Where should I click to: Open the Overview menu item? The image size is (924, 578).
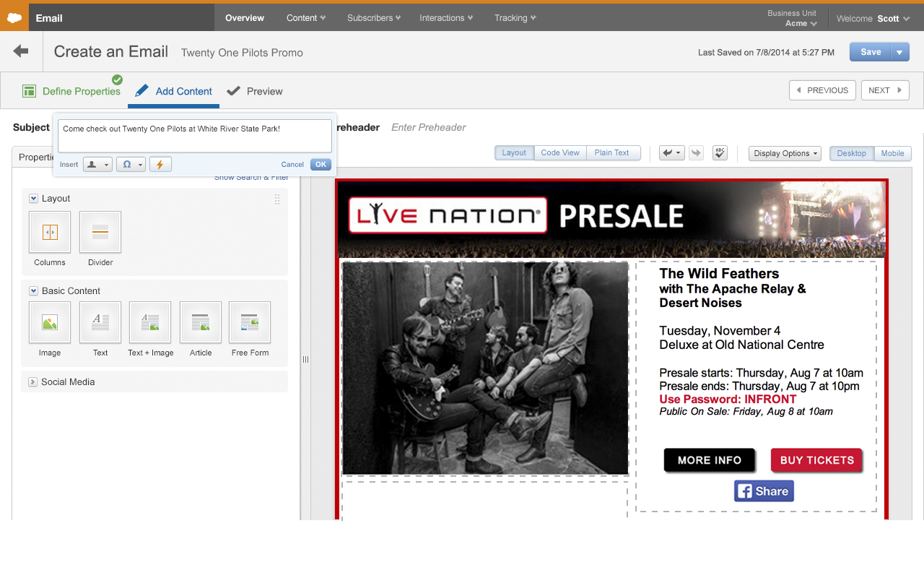pos(245,18)
